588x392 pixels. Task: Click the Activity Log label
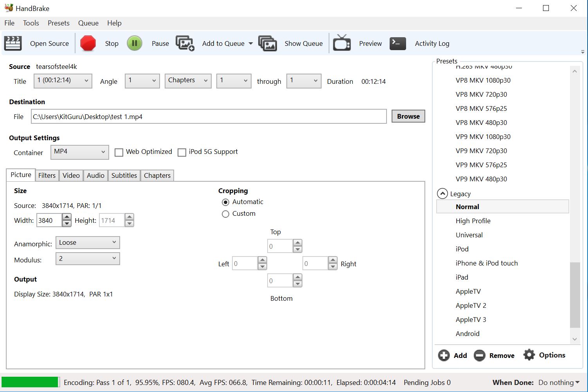pyautogui.click(x=432, y=43)
